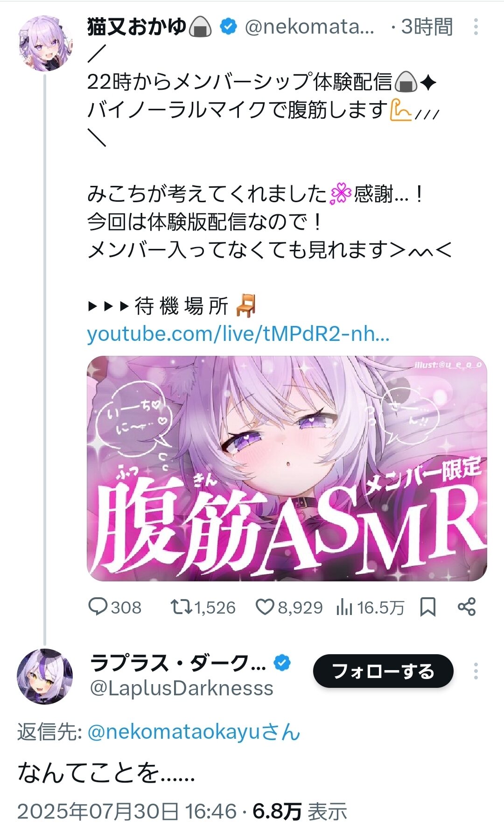Tap the 6.8万 表示 view count
The height and width of the screenshot is (834, 504).
click(300, 812)
